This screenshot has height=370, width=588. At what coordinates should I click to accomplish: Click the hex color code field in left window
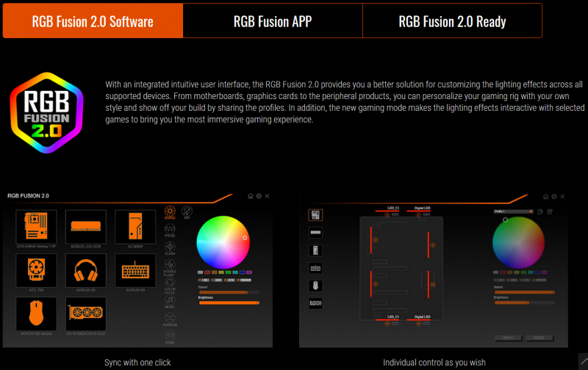[x=245, y=280]
